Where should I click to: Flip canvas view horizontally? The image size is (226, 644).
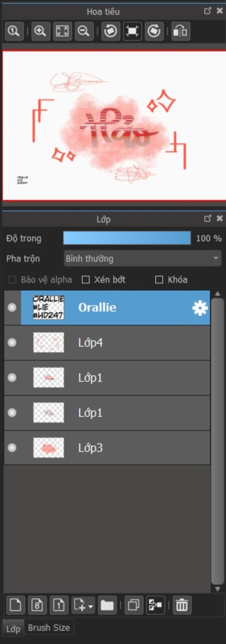(181, 31)
